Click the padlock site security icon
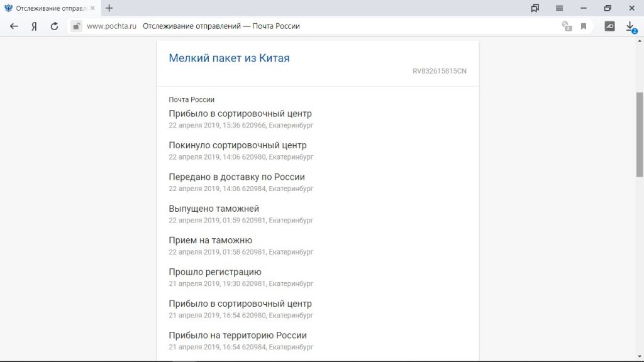Screen dimensions: 644x362 click(76, 26)
